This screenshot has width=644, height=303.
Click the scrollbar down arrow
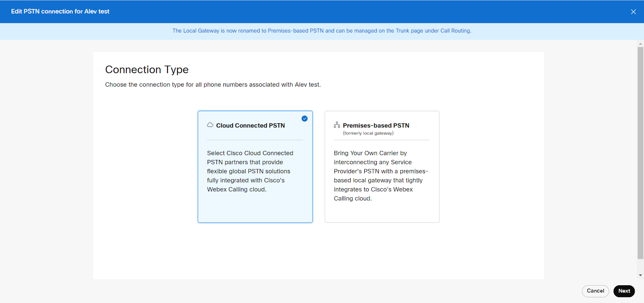(640, 275)
